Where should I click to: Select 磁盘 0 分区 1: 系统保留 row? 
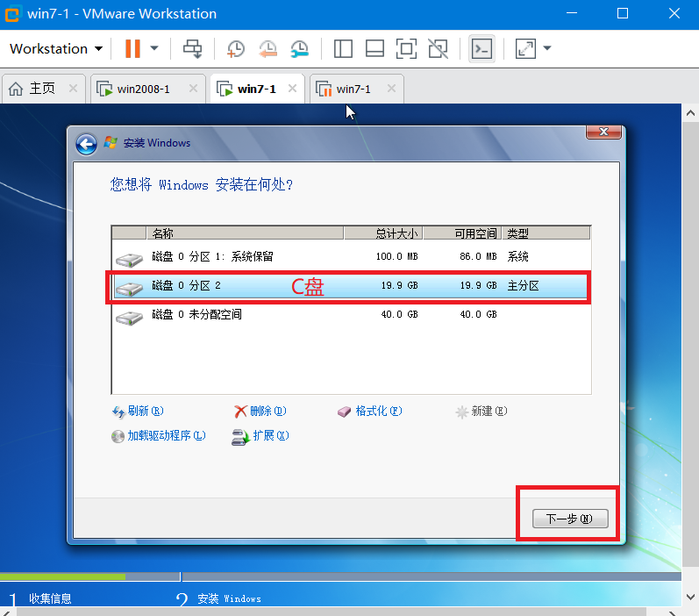pyautogui.click(x=352, y=256)
